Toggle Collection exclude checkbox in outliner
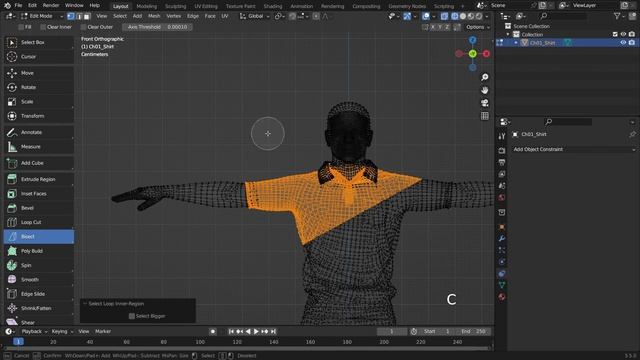 point(615,34)
